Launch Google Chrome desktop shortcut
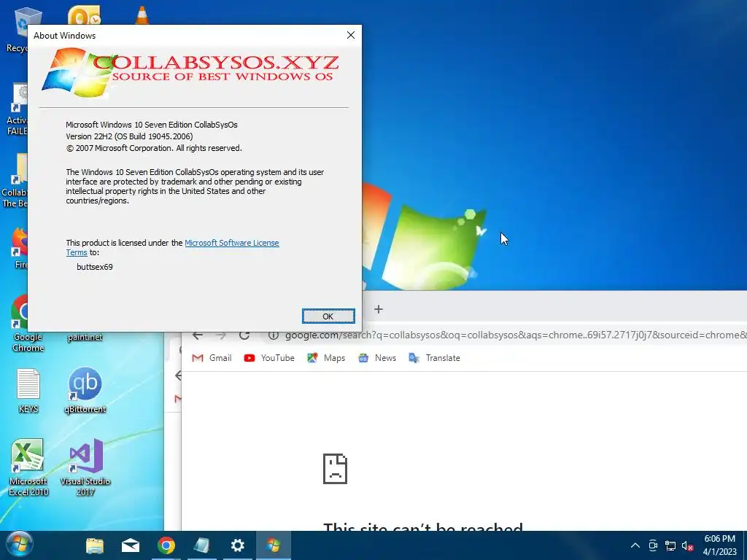Screen dimensions: 747x560 click(x=19, y=324)
